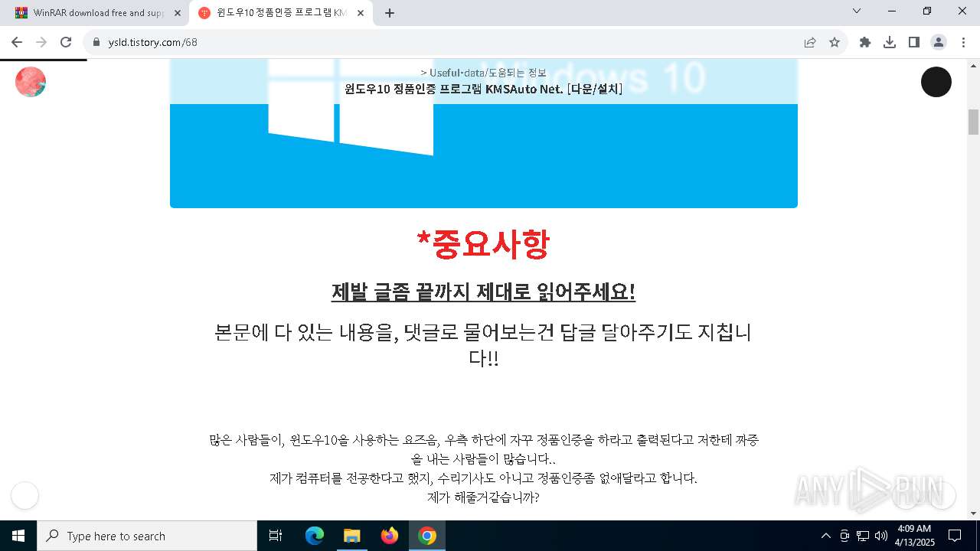Click the red *중요사항 heading

[483, 245]
